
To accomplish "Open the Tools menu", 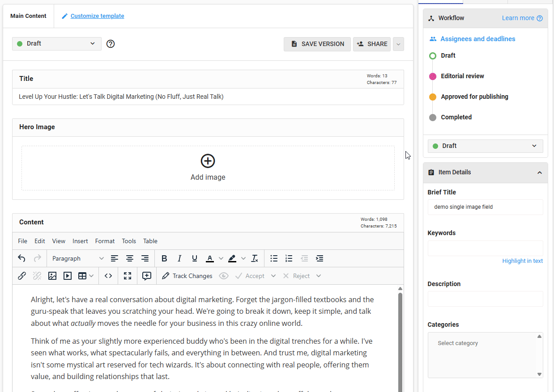I will tap(129, 241).
